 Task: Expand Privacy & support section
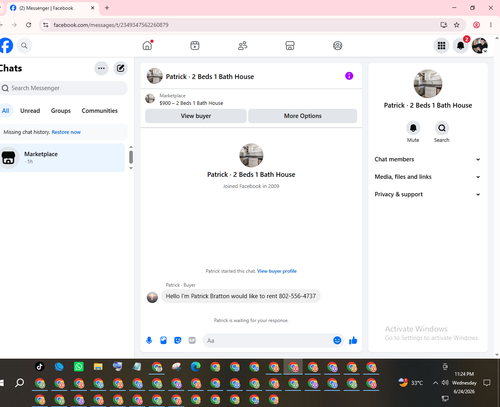(428, 194)
